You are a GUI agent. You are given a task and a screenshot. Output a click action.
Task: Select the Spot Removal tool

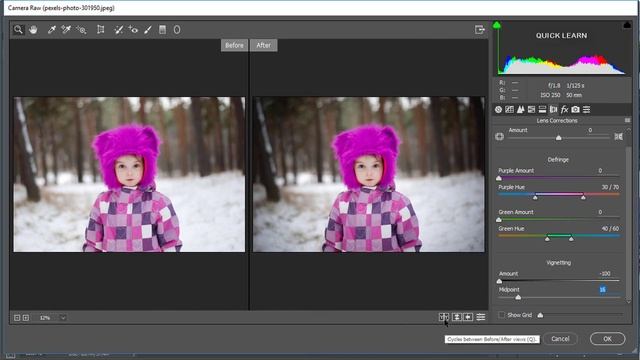point(118,29)
